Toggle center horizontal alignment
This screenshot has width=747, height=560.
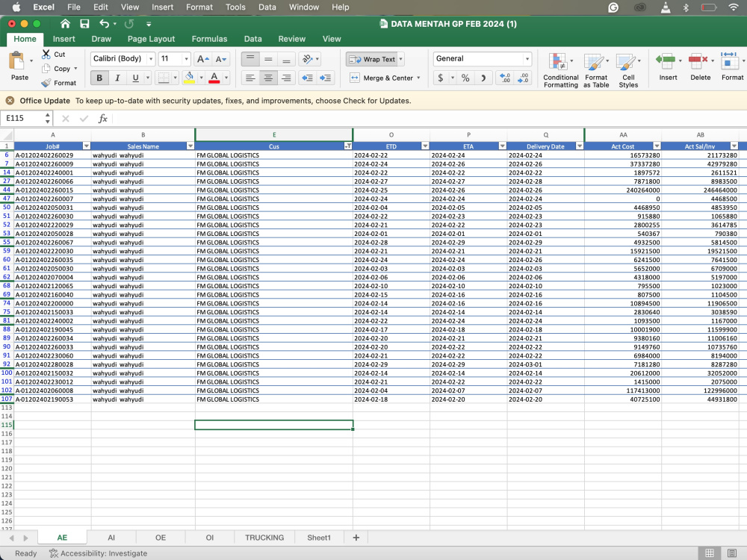[268, 78]
